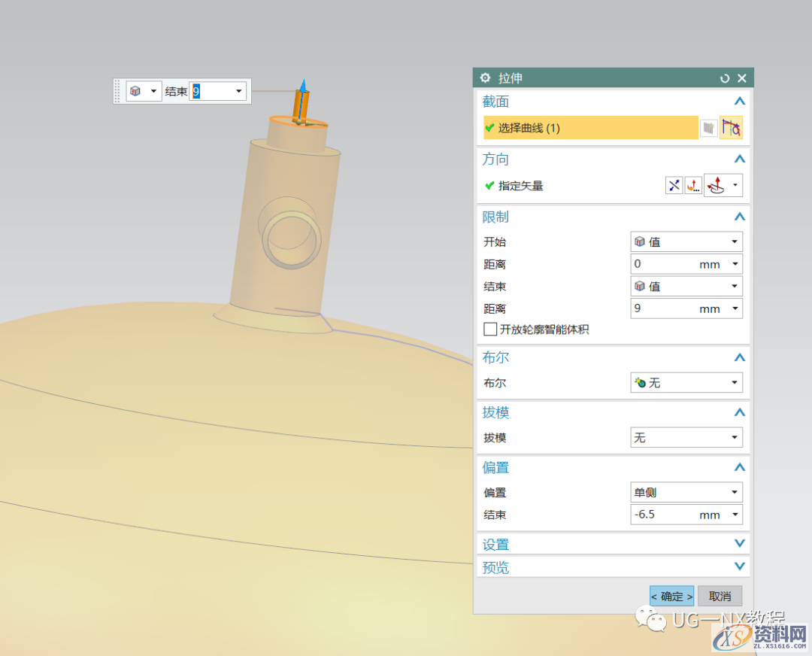Open the 布尔 type dropdown
The image size is (812, 656).
tap(686, 383)
